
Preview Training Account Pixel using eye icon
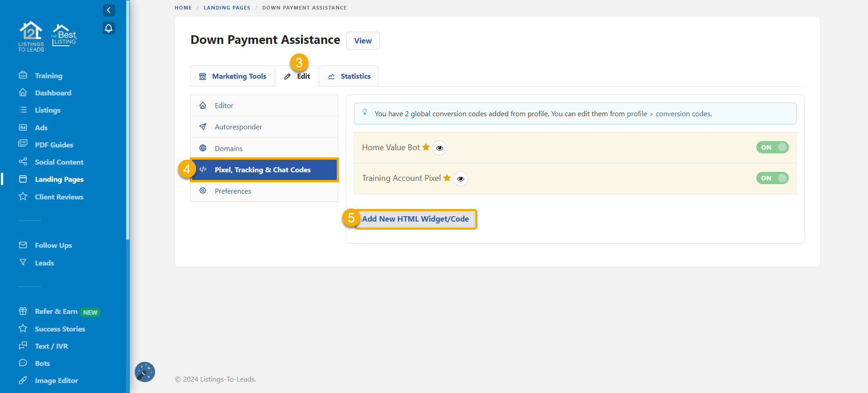(x=460, y=179)
